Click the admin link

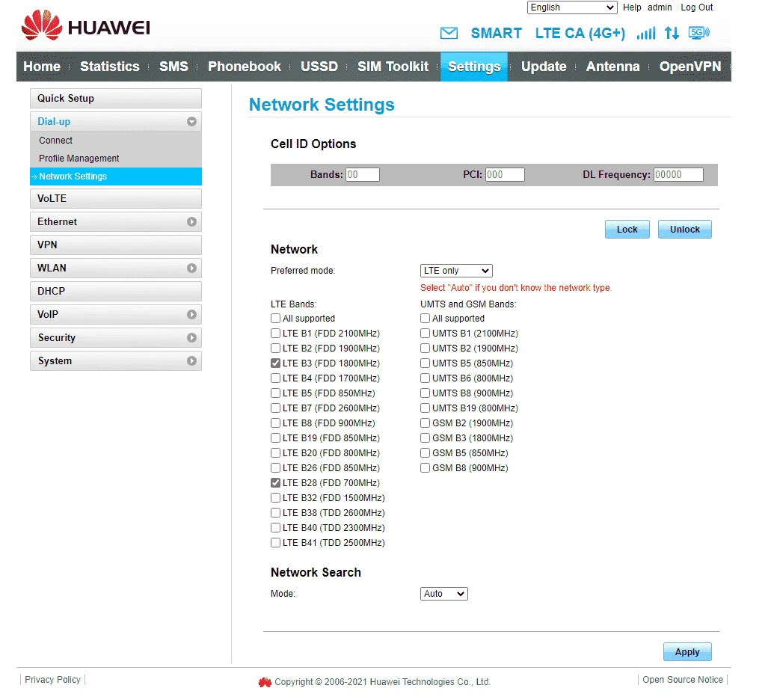[660, 7]
